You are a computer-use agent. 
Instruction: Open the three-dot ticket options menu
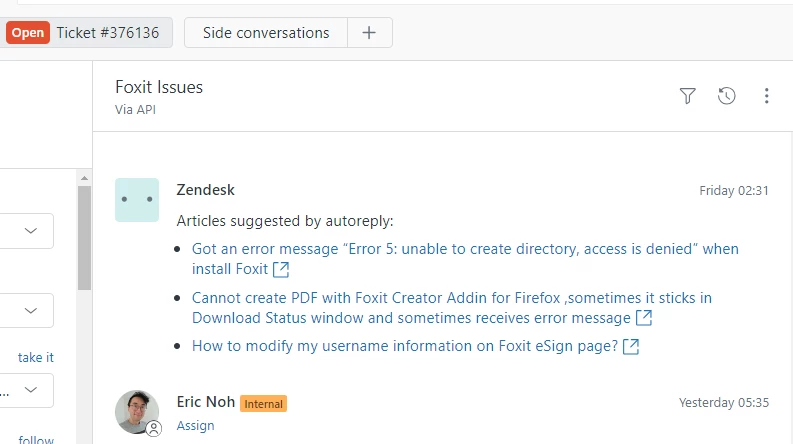pos(767,96)
